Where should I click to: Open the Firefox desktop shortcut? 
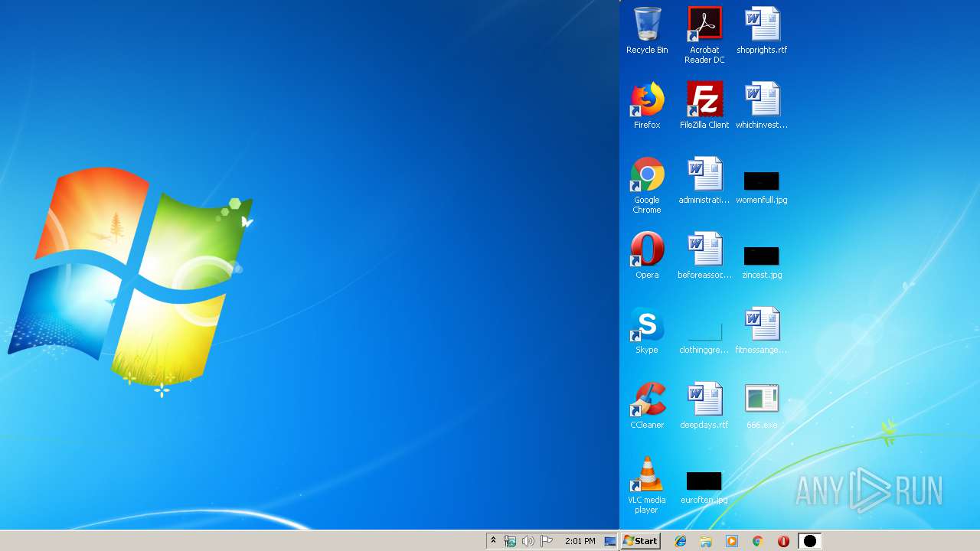tap(647, 106)
